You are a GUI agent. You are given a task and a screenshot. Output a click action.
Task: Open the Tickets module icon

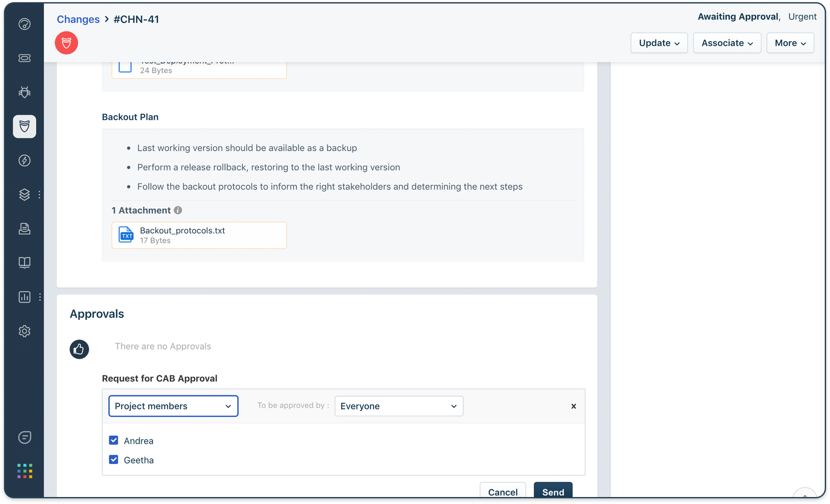coord(24,58)
